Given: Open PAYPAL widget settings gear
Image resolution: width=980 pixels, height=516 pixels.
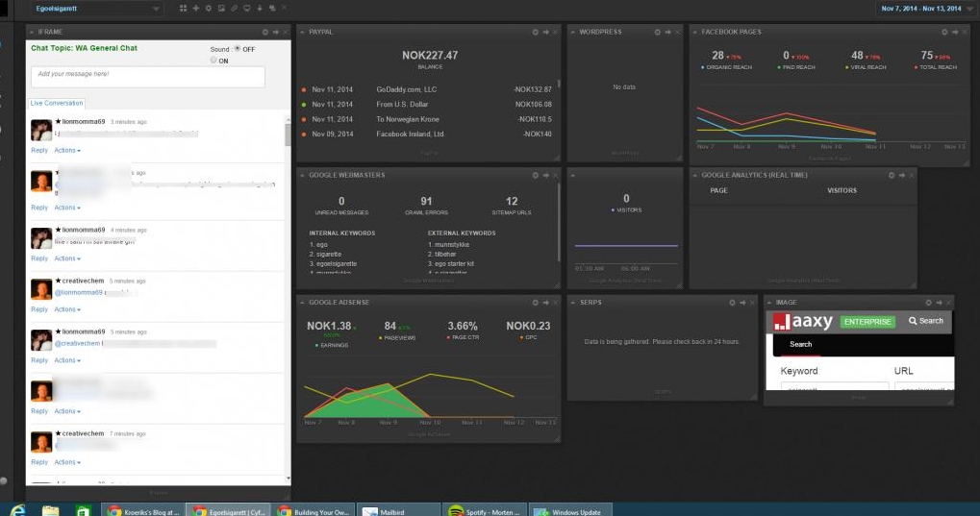Looking at the screenshot, I should (535, 32).
